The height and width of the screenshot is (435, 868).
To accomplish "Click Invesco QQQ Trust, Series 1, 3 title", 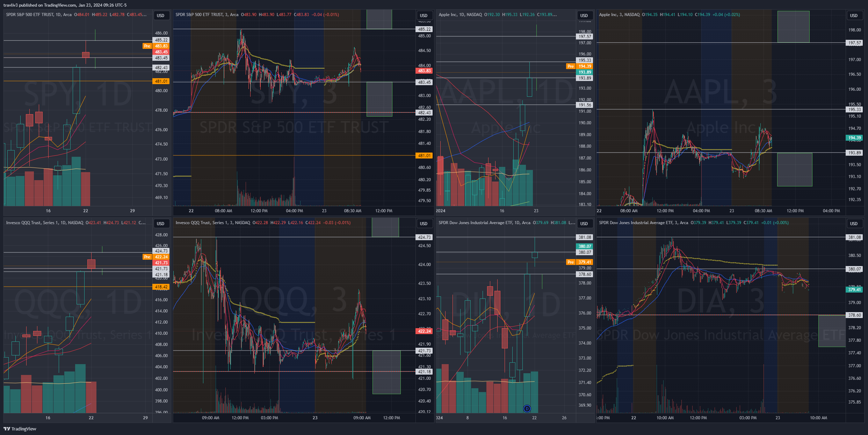I will click(213, 223).
